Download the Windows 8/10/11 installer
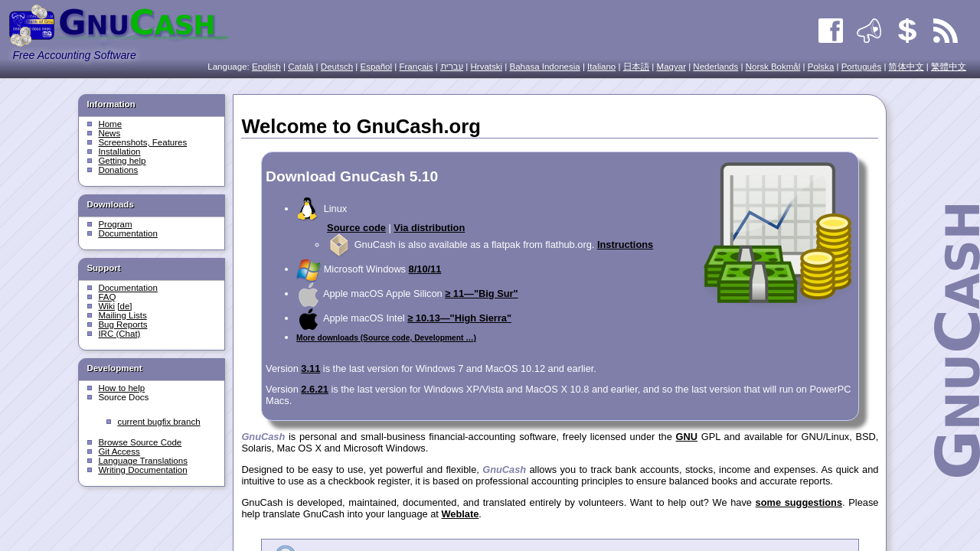Viewport: 980px width, 551px height. pos(424,269)
